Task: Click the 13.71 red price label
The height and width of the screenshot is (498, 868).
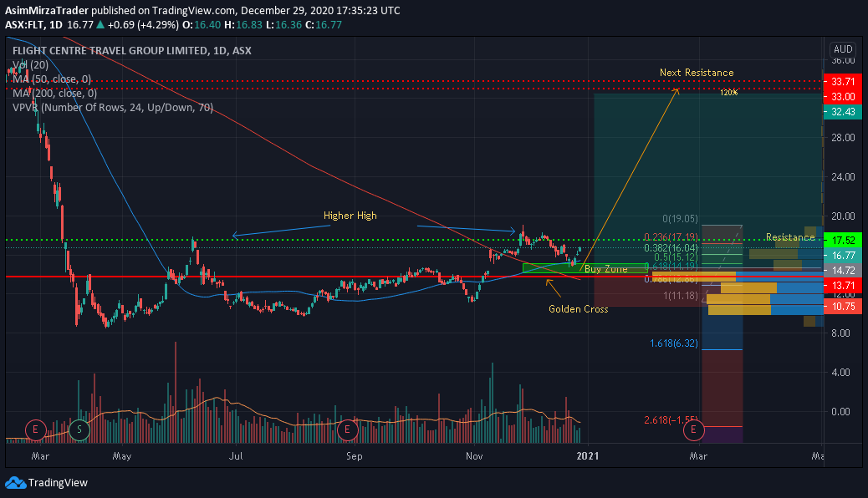Action: click(843, 286)
